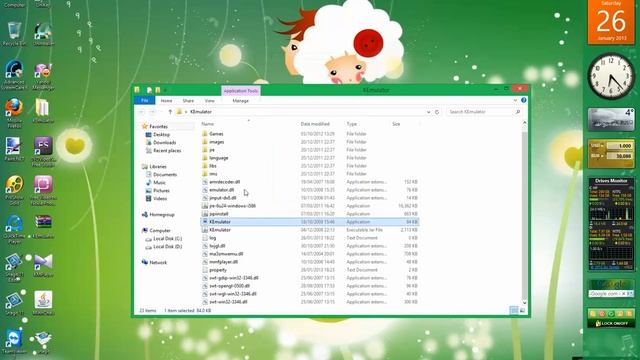Select the images folder
Viewport: 640px width, 360px height.
309,142
